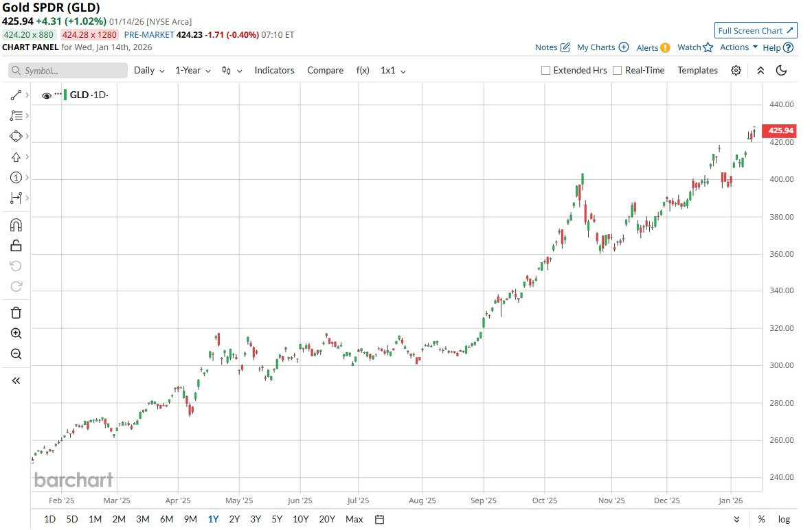Select the trend line drawing tool

click(16, 95)
